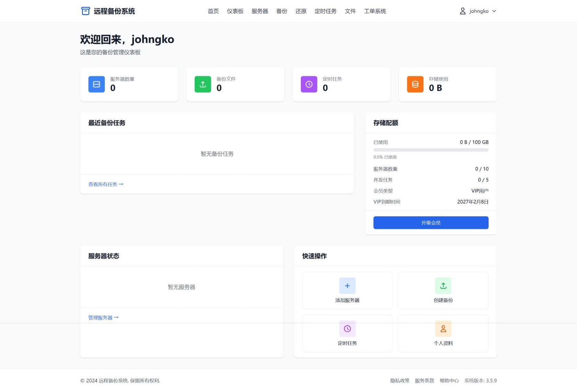Click the storage quota progress bar

431,150
